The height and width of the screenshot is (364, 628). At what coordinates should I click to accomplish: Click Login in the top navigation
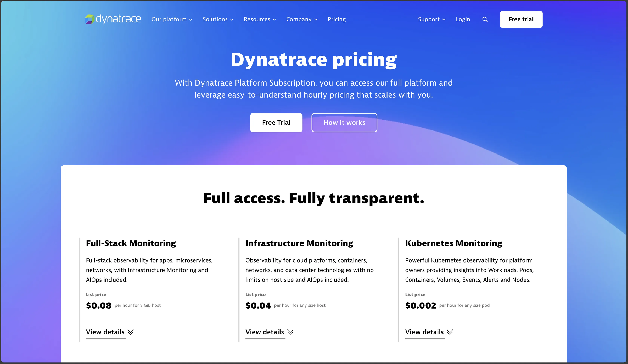point(463,19)
